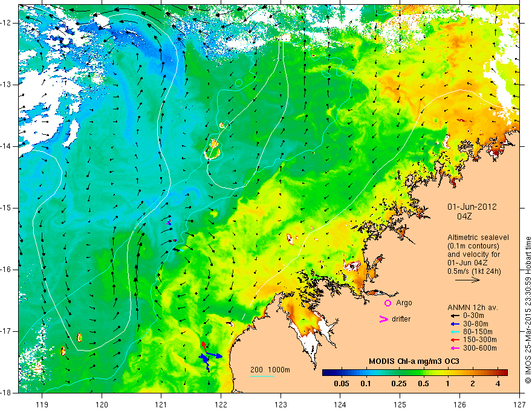The image size is (532, 411).
Task: Click the -18 latitude axis label
Action: pyautogui.click(x=6, y=393)
